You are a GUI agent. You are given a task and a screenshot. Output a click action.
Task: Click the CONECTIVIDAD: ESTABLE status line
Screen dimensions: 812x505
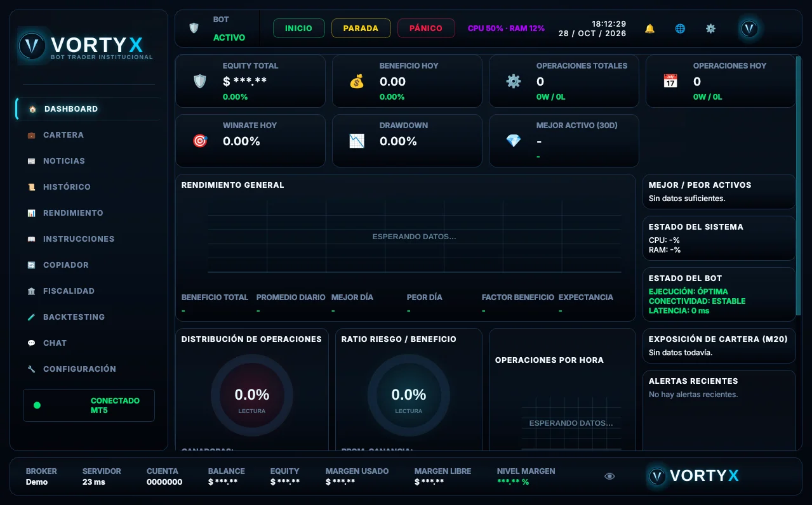[x=697, y=301]
